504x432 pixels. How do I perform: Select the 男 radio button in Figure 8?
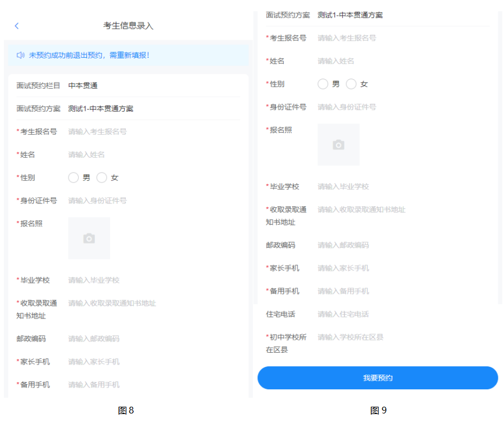pos(74,178)
